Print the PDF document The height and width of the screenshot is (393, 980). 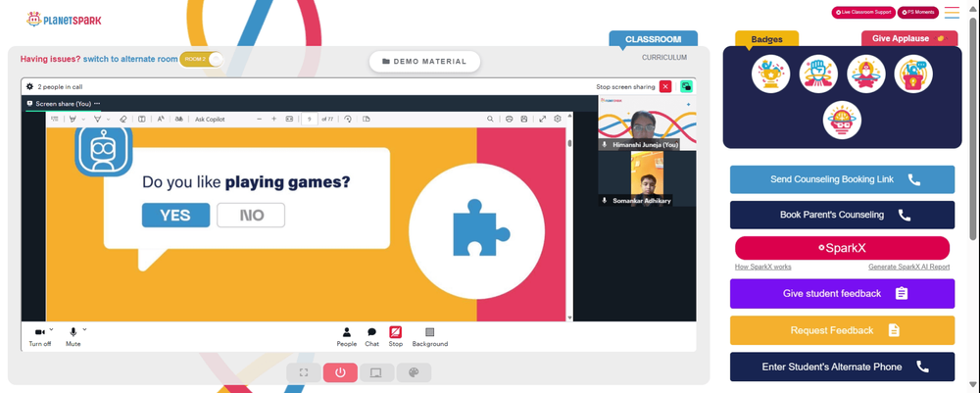point(509,119)
